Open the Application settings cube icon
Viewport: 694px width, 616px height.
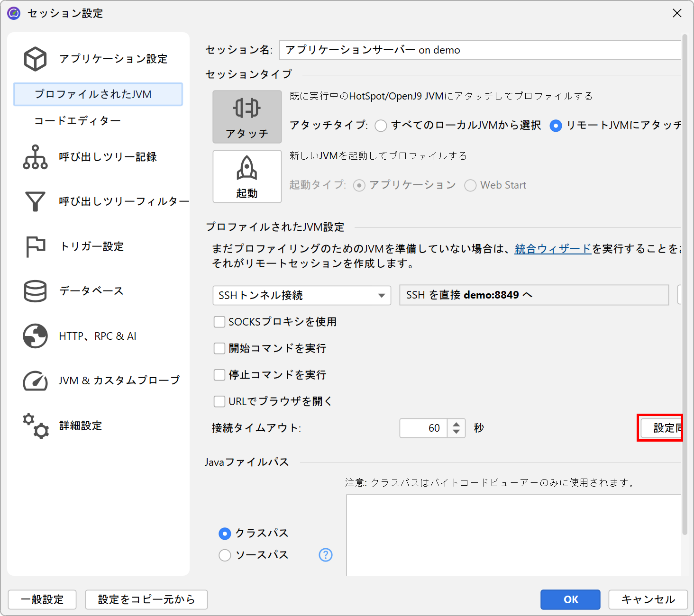pyautogui.click(x=35, y=59)
